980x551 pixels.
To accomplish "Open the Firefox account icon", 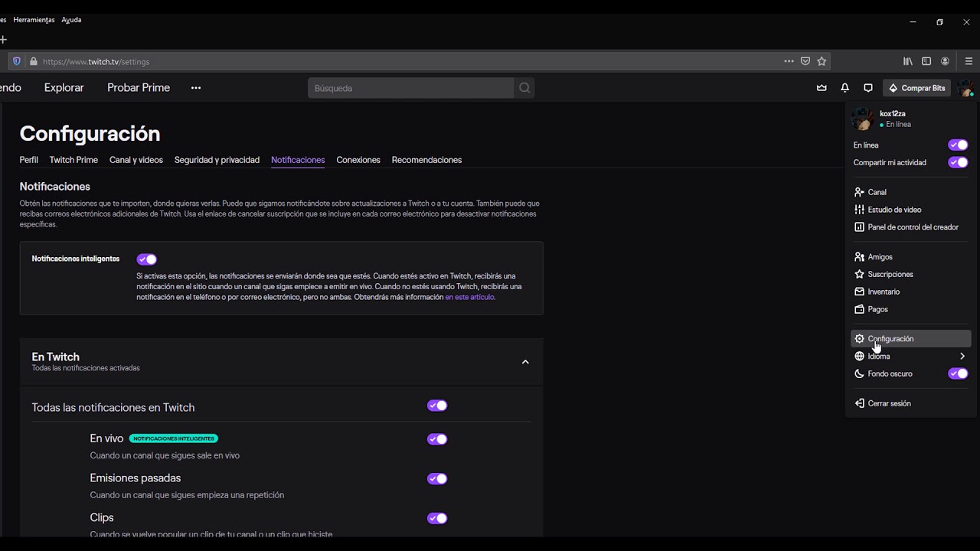I will 946,61.
